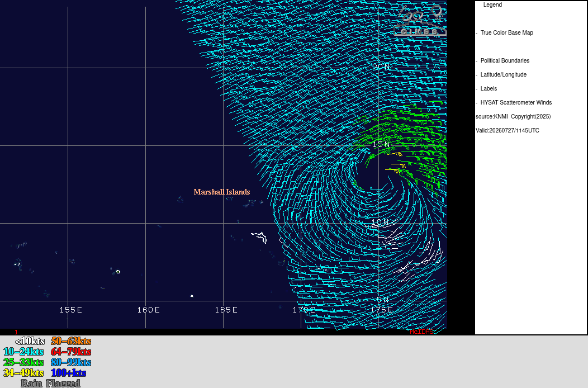Click the source KNMI copyright text

pyautogui.click(x=513, y=117)
